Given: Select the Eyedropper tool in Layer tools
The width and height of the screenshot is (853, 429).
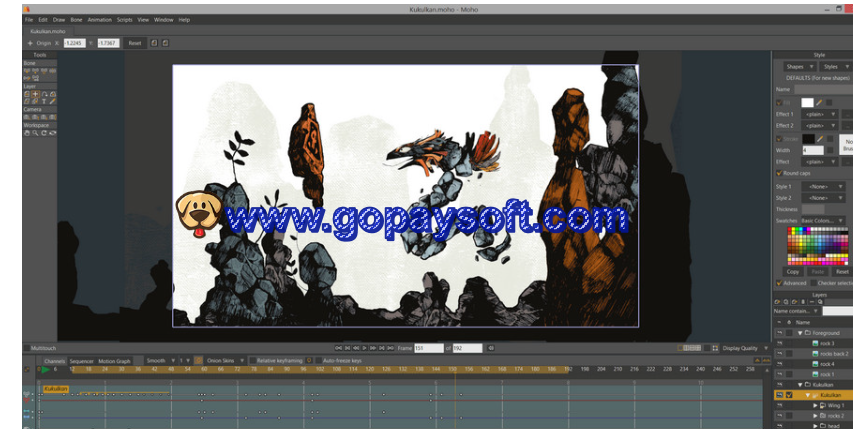Looking at the screenshot, I should pos(53,101).
